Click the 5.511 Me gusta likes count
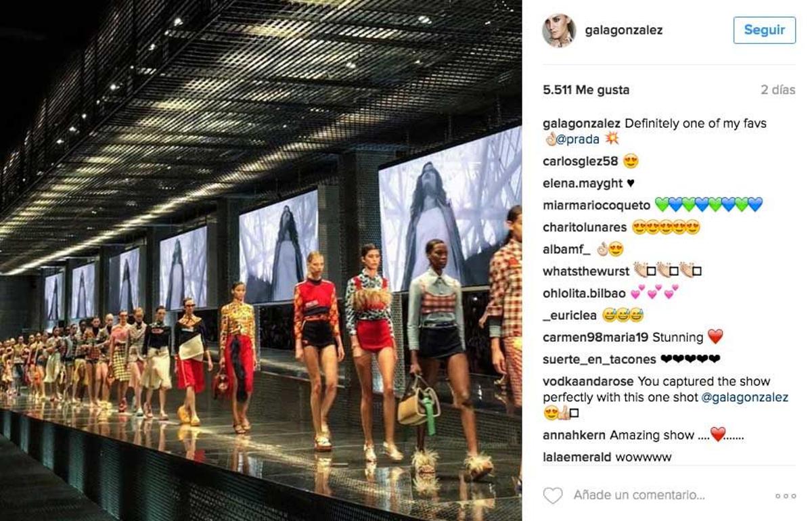 [586, 90]
